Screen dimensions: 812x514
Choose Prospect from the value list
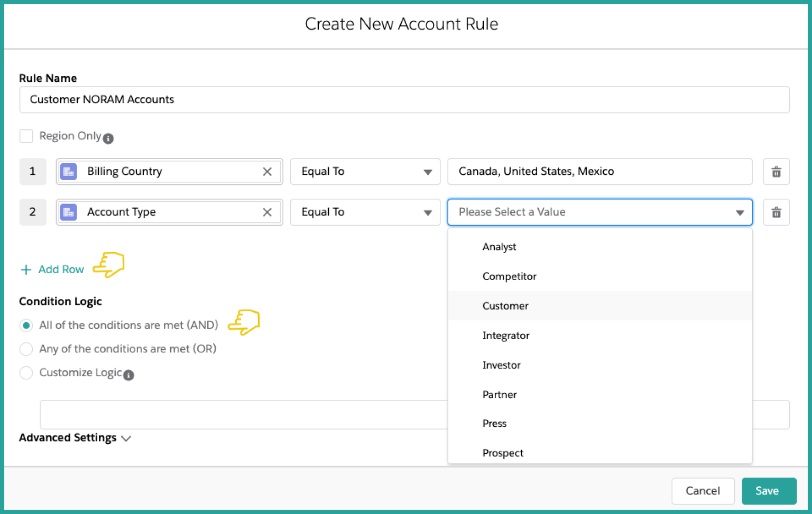600,453
